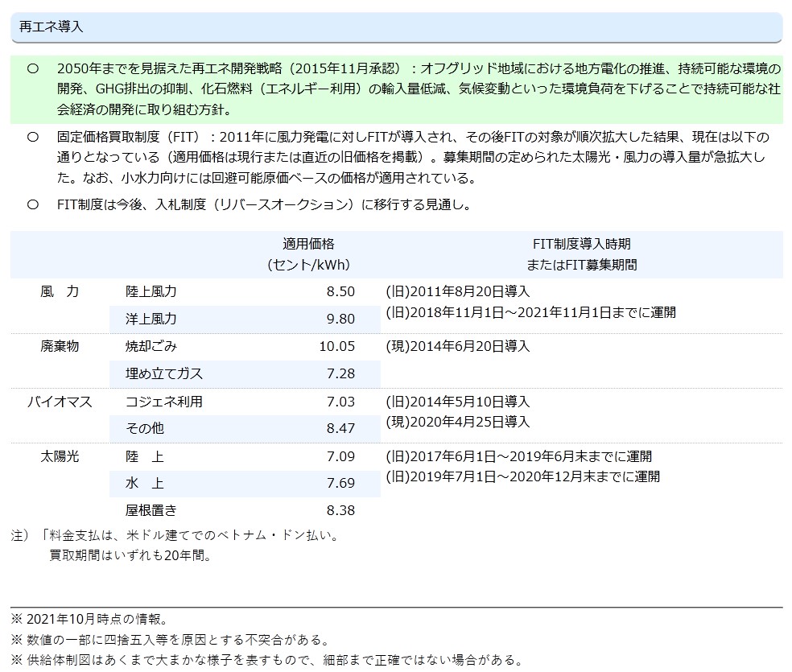Click the 9.80 price value

340,319
